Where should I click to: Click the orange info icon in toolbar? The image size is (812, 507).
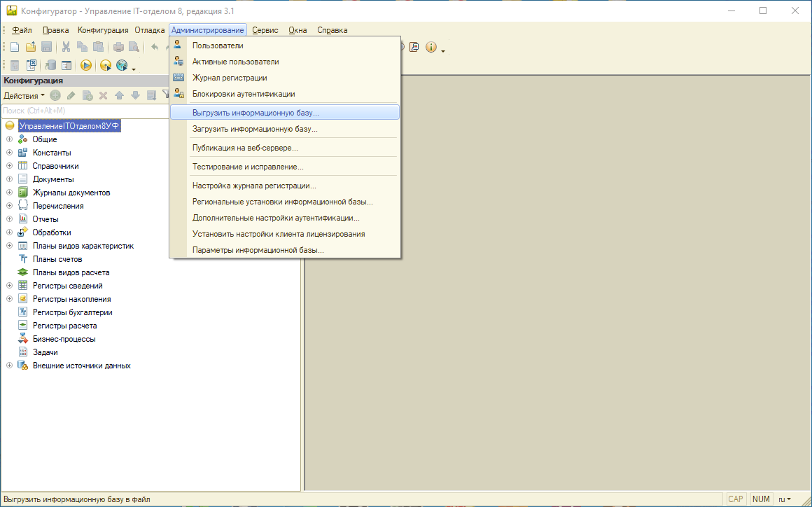click(x=430, y=47)
